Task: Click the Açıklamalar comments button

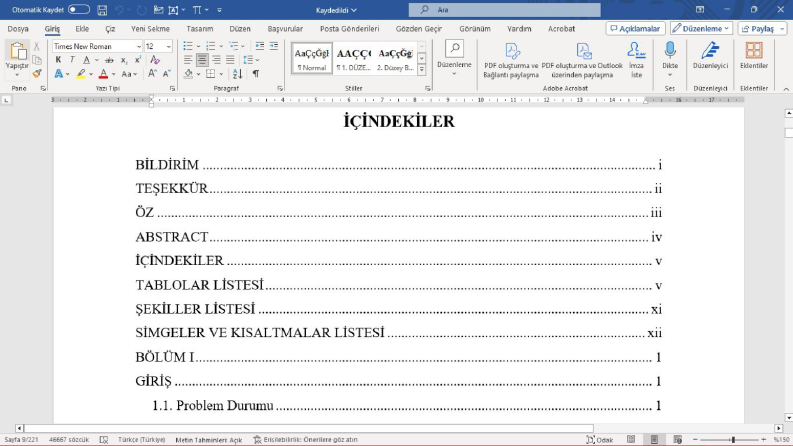Action: pos(635,28)
